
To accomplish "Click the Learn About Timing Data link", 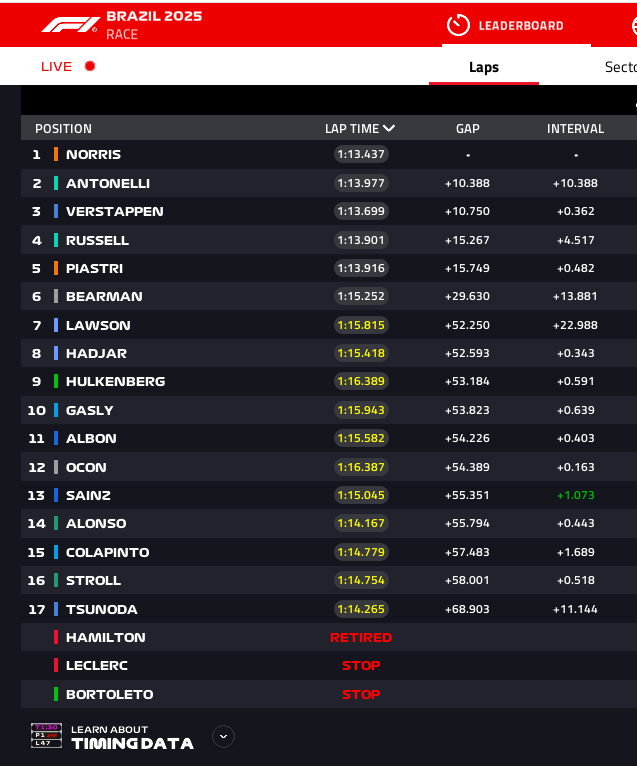I will pyautogui.click(x=131, y=737).
